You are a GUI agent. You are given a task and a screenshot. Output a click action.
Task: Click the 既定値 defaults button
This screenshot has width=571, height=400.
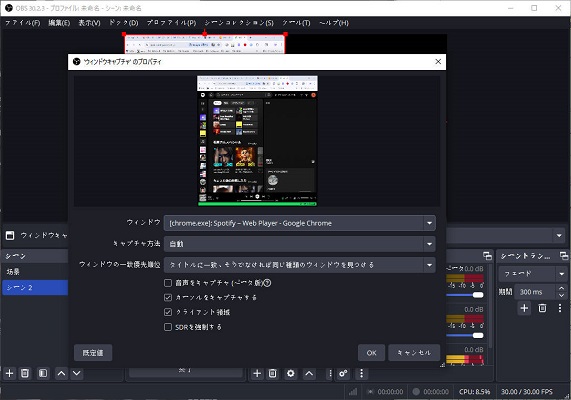[93, 353]
